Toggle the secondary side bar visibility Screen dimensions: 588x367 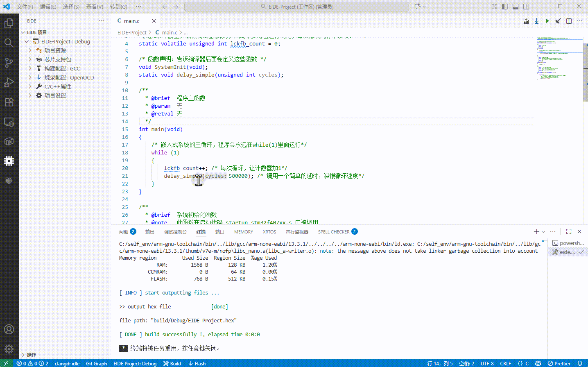[x=526, y=7]
